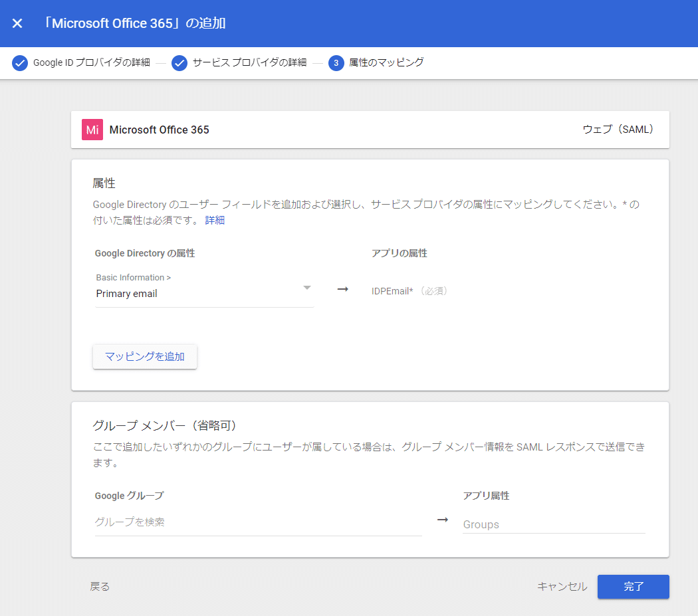The height and width of the screenshot is (616, 698).
Task: Open the 詳細 help link
Action: tap(215, 221)
